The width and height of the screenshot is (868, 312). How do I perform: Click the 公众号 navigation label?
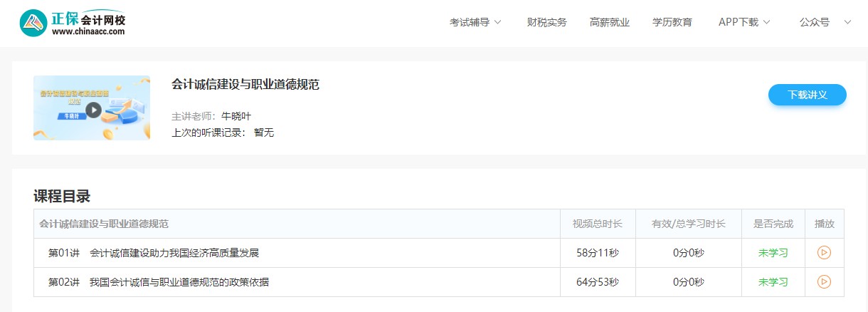coord(814,22)
